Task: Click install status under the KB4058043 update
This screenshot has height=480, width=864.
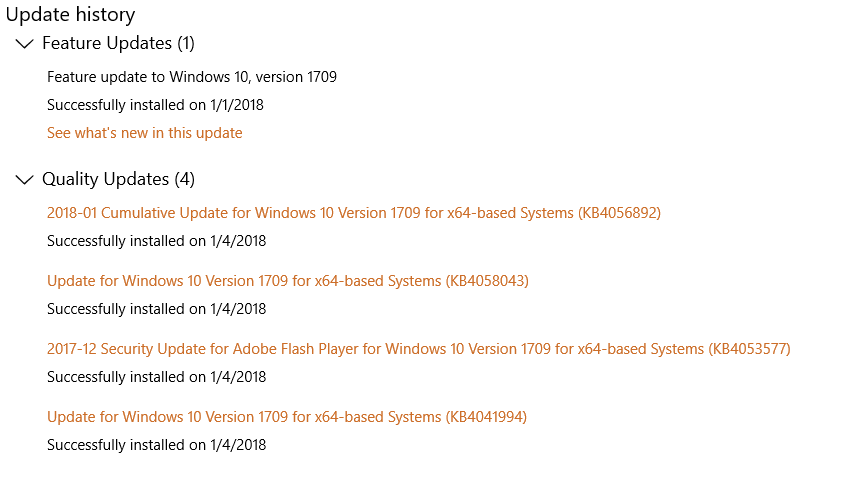Action: click(156, 309)
